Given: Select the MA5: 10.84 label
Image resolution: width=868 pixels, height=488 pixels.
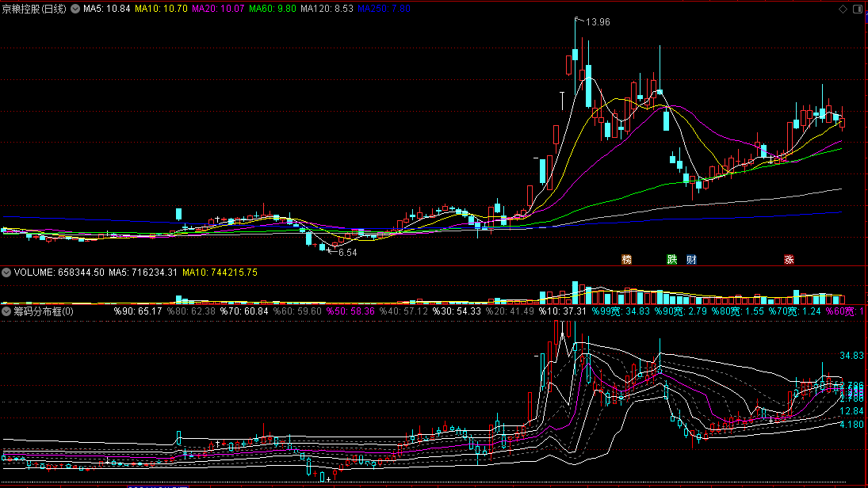Looking at the screenshot, I should pyautogui.click(x=107, y=9).
